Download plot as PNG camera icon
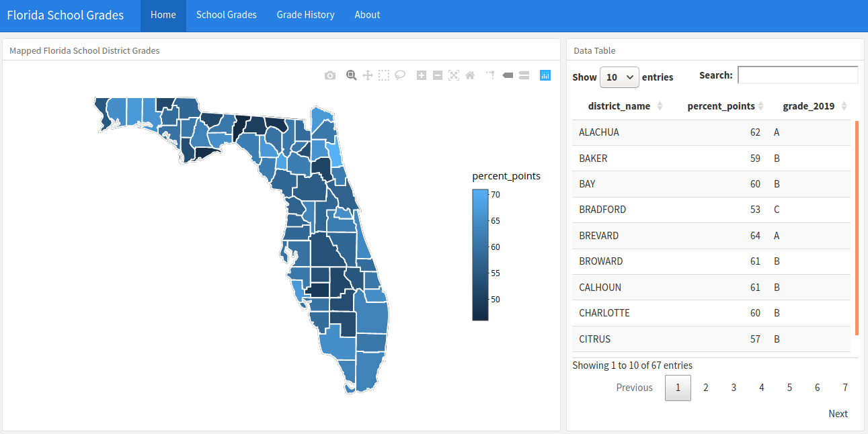 329,75
